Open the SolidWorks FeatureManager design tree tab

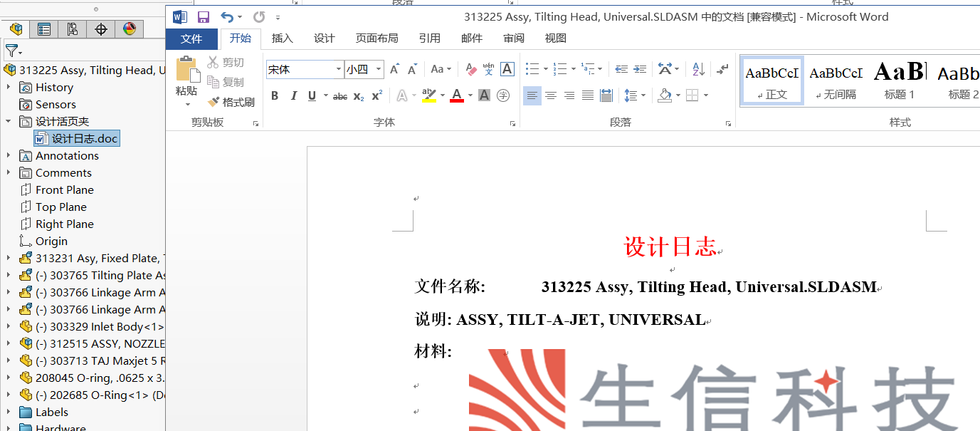[16, 29]
